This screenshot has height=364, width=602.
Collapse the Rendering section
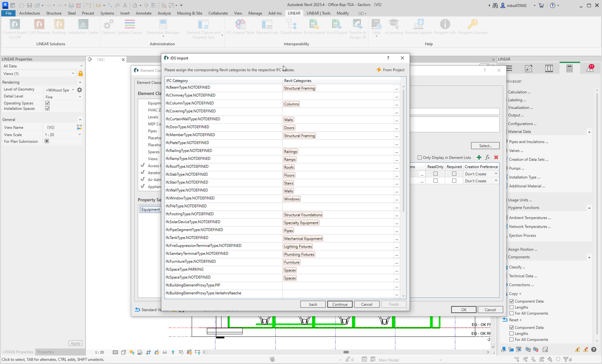80,82
